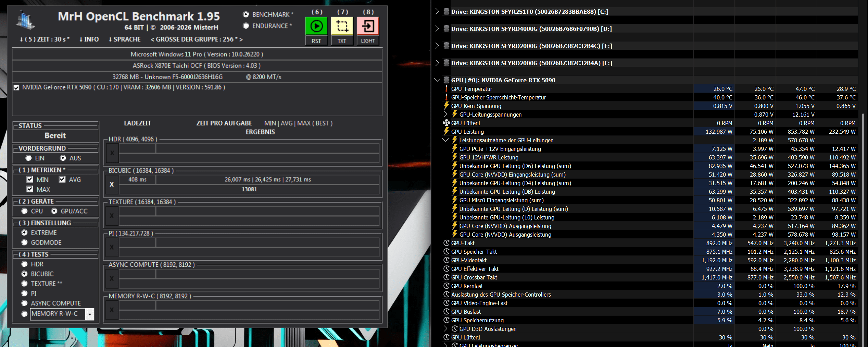Select the ENDURANCE mode radio button
Viewport: 868px width, 347px height.
click(246, 26)
